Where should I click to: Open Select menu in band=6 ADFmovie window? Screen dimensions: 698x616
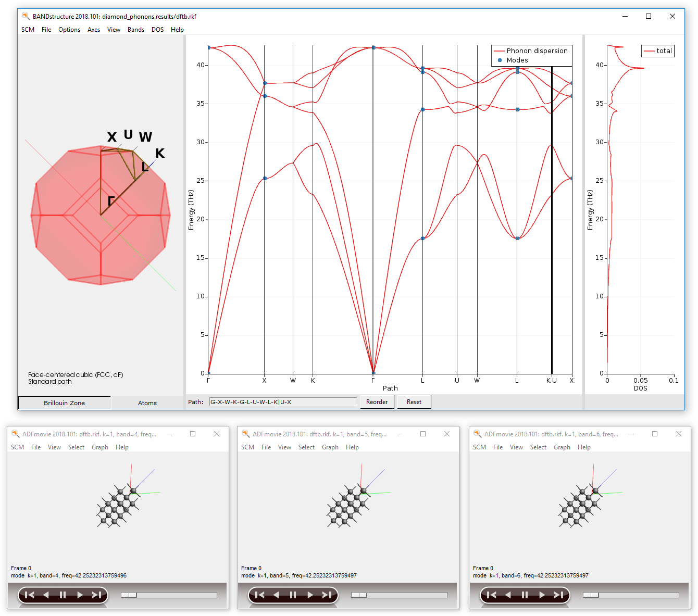pyautogui.click(x=538, y=447)
